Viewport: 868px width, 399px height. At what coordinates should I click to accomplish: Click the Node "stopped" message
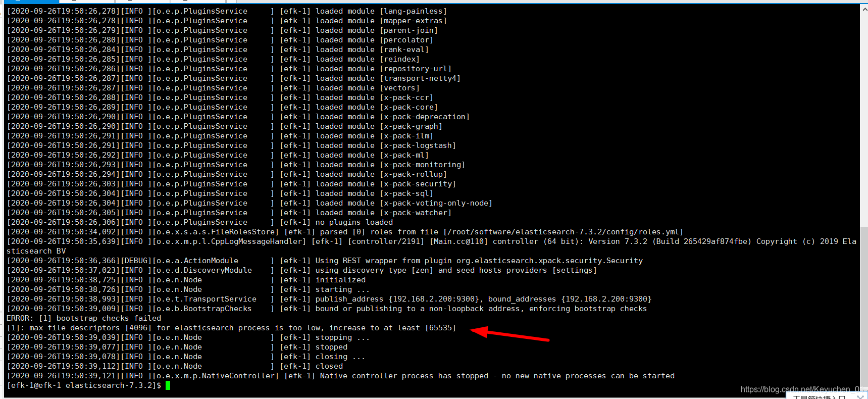[331, 347]
